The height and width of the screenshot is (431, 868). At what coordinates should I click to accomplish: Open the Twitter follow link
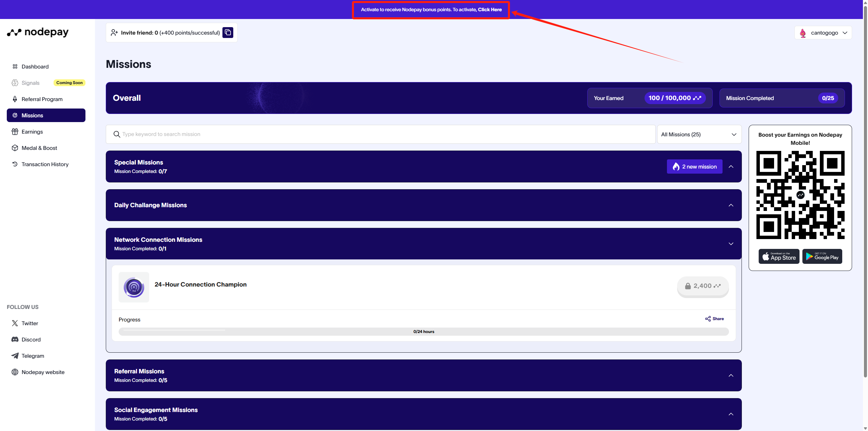30,323
